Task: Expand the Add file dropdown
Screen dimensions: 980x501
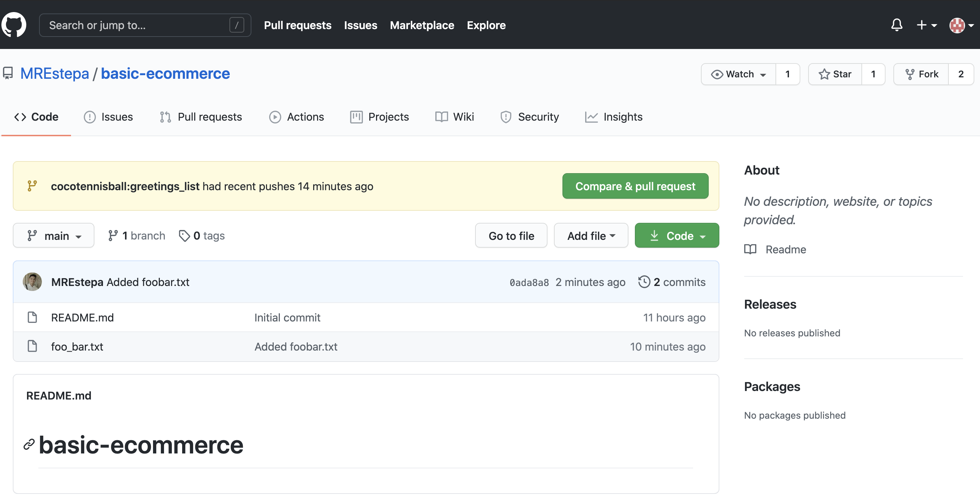Action: click(x=591, y=236)
